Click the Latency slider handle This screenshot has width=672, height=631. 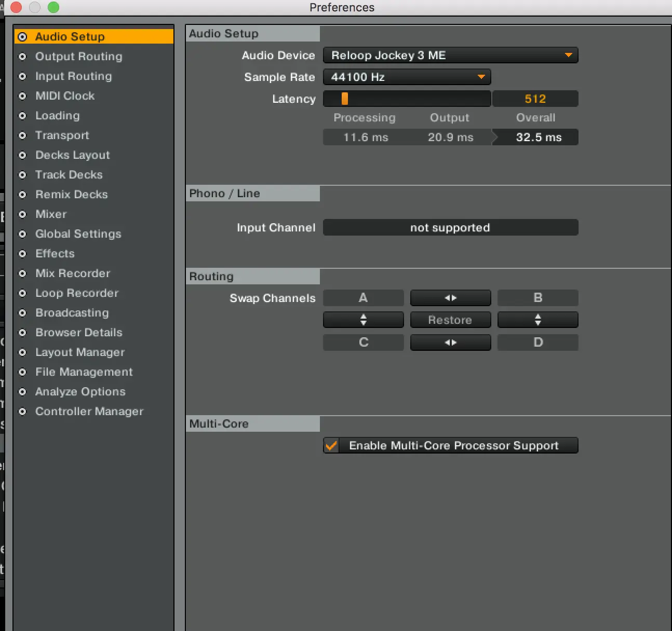click(x=345, y=99)
